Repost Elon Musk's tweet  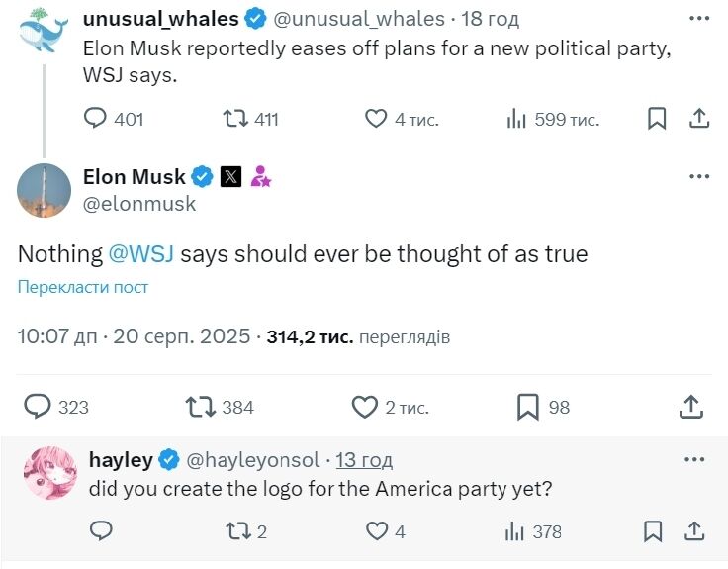click(x=200, y=407)
